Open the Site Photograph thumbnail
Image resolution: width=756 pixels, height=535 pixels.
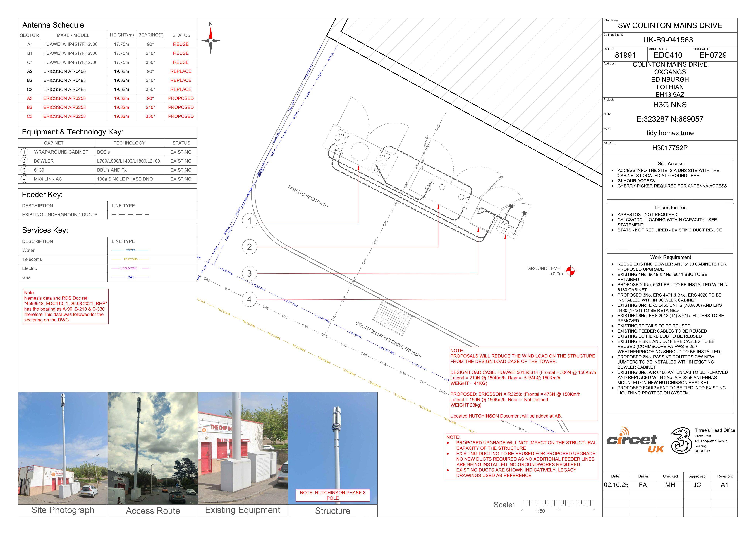63,448
